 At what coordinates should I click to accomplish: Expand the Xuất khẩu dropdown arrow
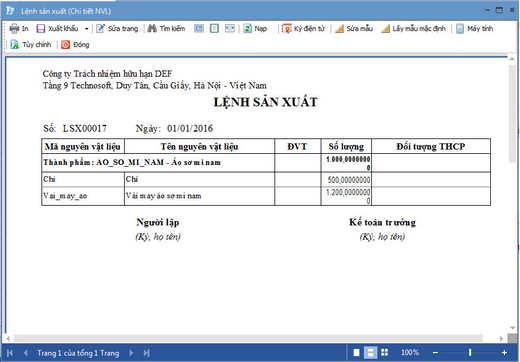(87, 29)
